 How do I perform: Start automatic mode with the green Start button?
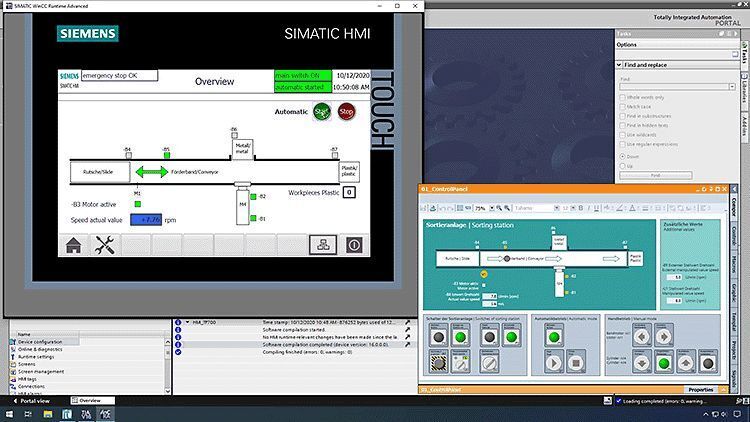tap(322, 111)
